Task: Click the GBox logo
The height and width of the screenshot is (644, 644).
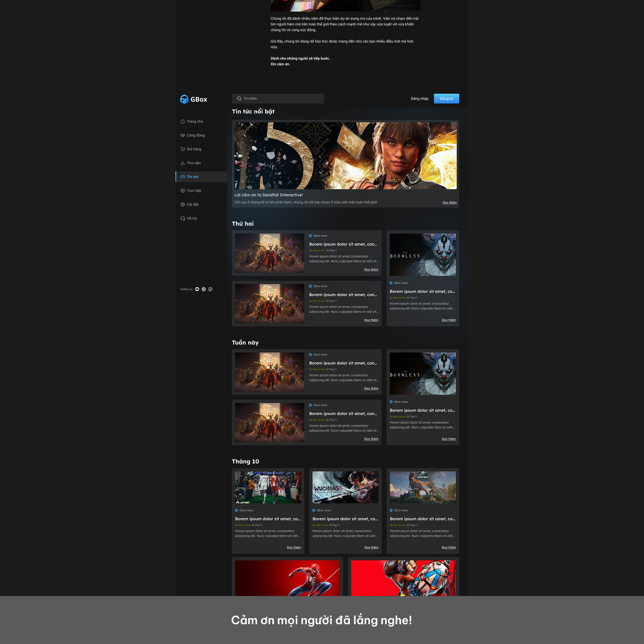Action: point(194,99)
